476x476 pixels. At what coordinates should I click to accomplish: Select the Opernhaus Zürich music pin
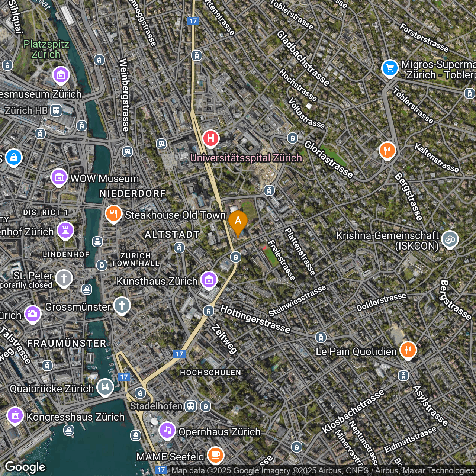(x=167, y=431)
